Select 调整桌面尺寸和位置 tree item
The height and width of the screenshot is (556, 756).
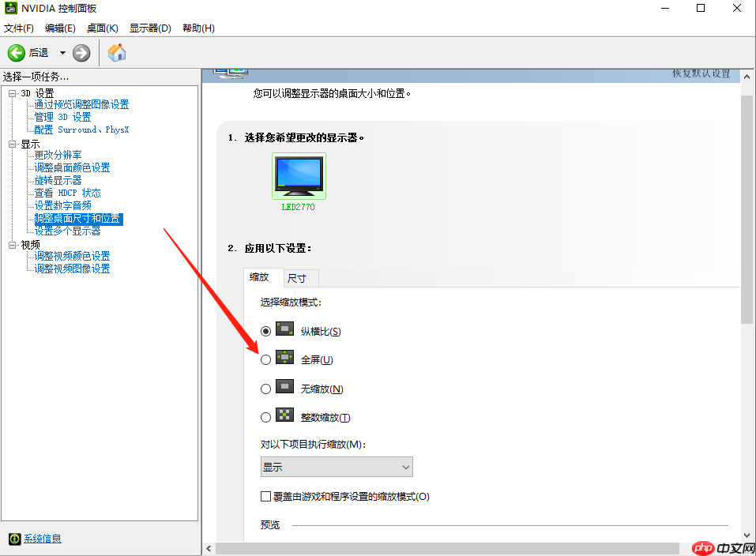point(78,219)
